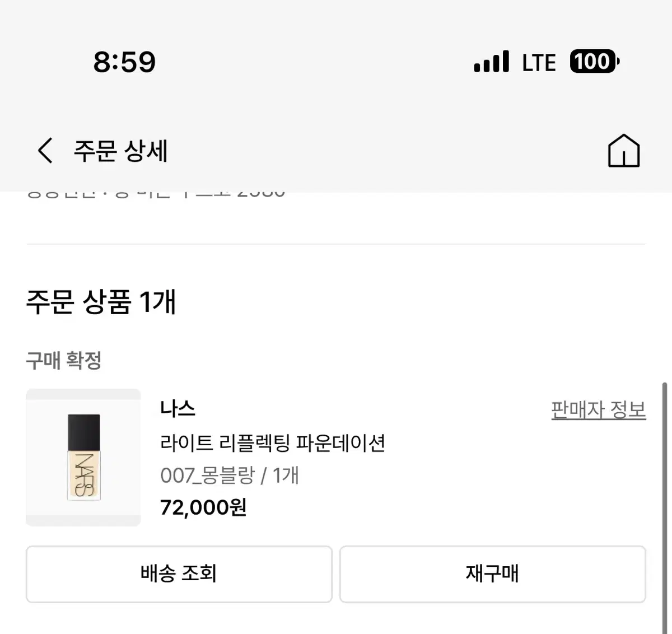Tap the 주문 상품 1개 section header
The image size is (672, 634).
tap(101, 302)
